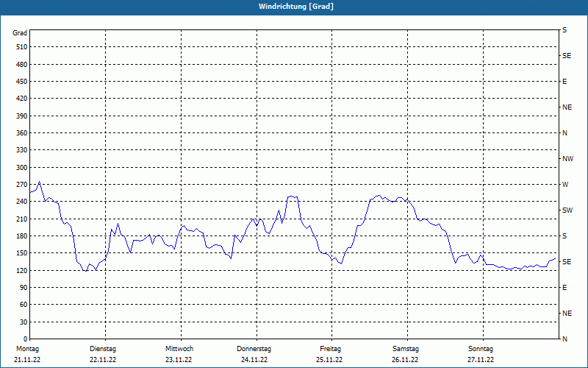588x368 pixels.
Task: Click the 90 y-axis value
Action: (x=24, y=288)
